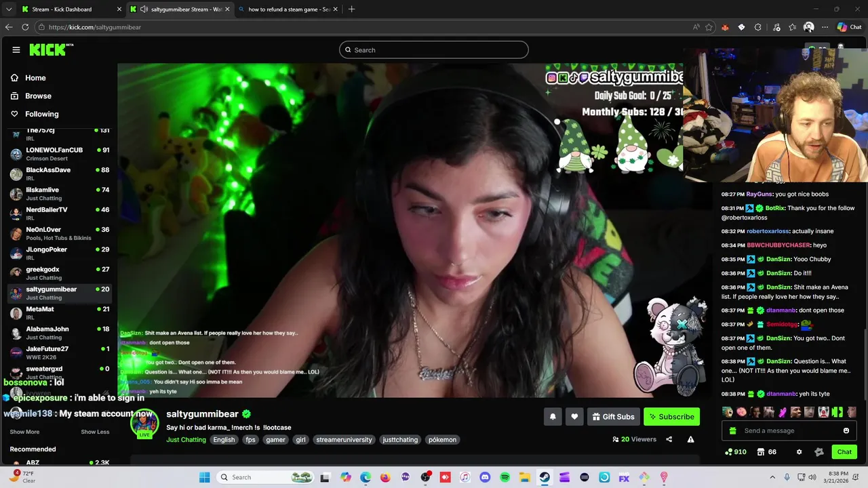Open JakeFuture27 channel

coord(60,352)
